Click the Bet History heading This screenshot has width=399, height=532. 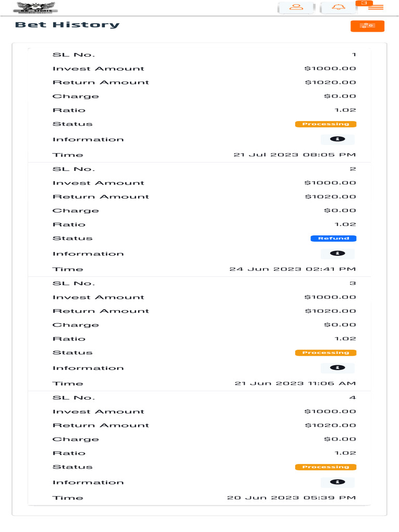click(x=67, y=25)
